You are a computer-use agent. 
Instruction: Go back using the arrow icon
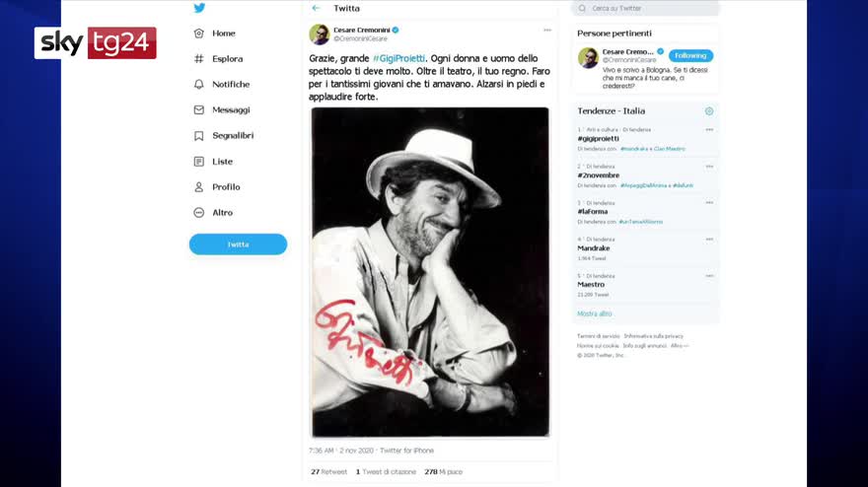[x=316, y=8]
